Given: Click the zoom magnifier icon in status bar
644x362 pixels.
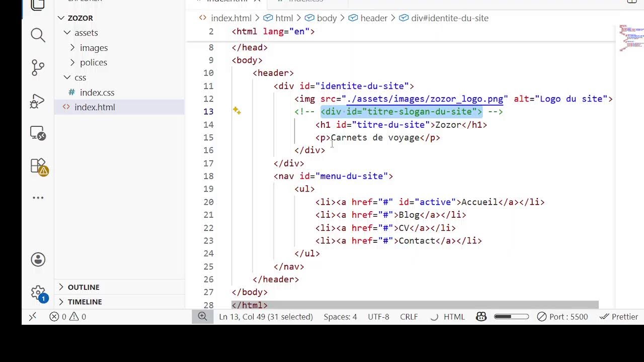Looking at the screenshot, I should (x=202, y=316).
